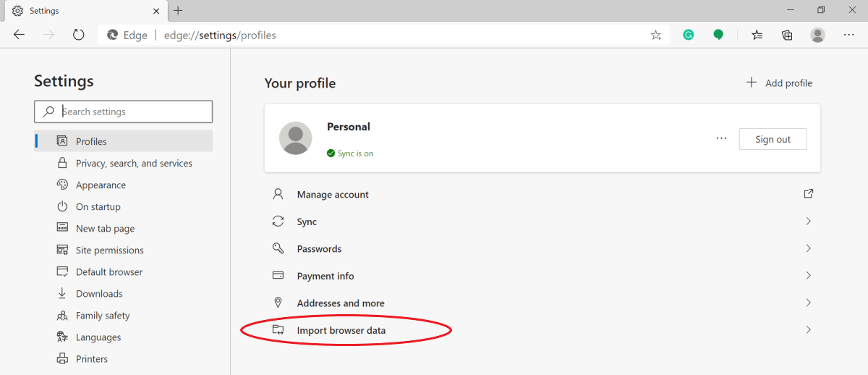Open Addresses and more row
The image size is (868, 375).
[x=542, y=303]
